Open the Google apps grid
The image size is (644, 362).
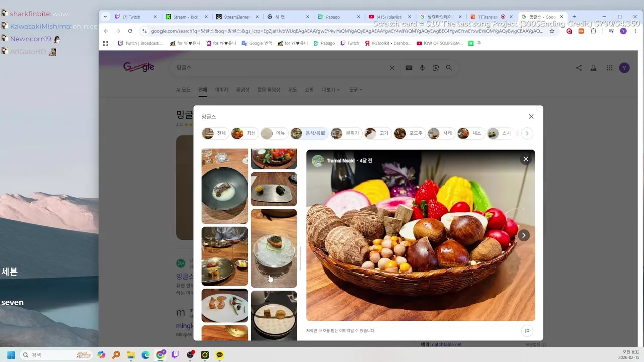(x=609, y=68)
